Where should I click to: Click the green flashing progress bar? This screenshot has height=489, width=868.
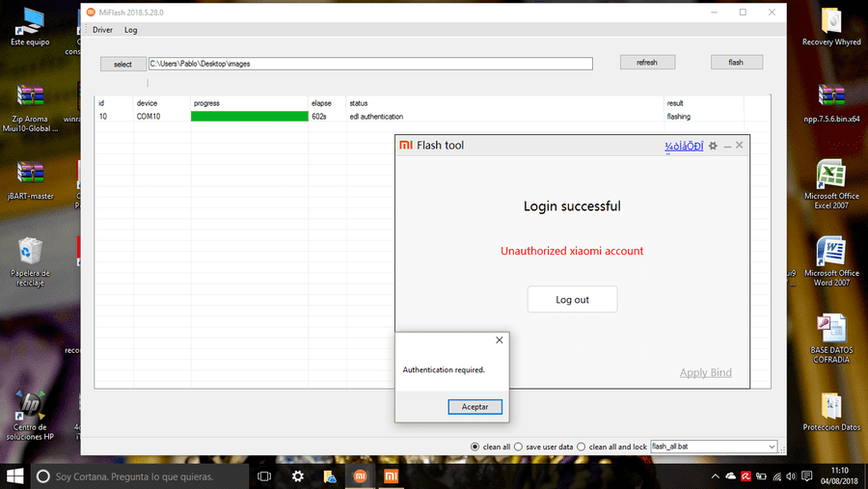[250, 117]
